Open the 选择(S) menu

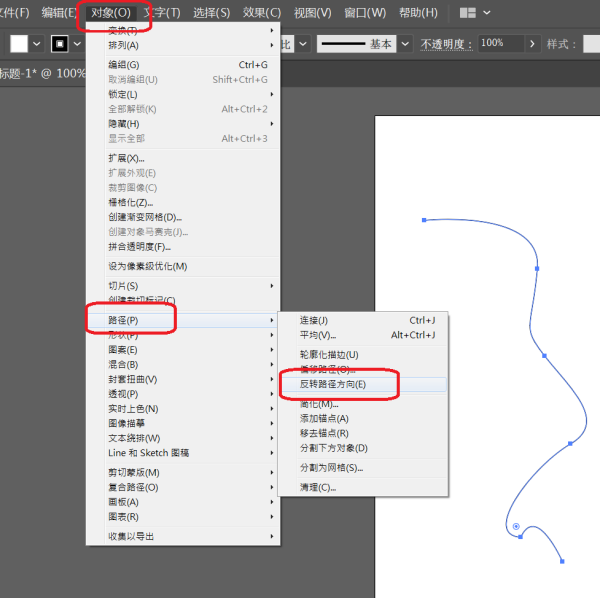[x=212, y=13]
